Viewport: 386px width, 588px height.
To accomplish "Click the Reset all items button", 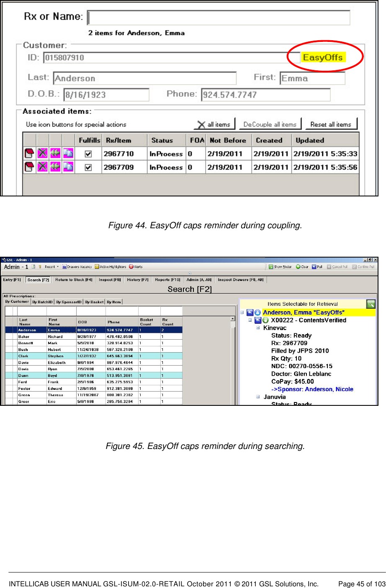I will [331, 124].
